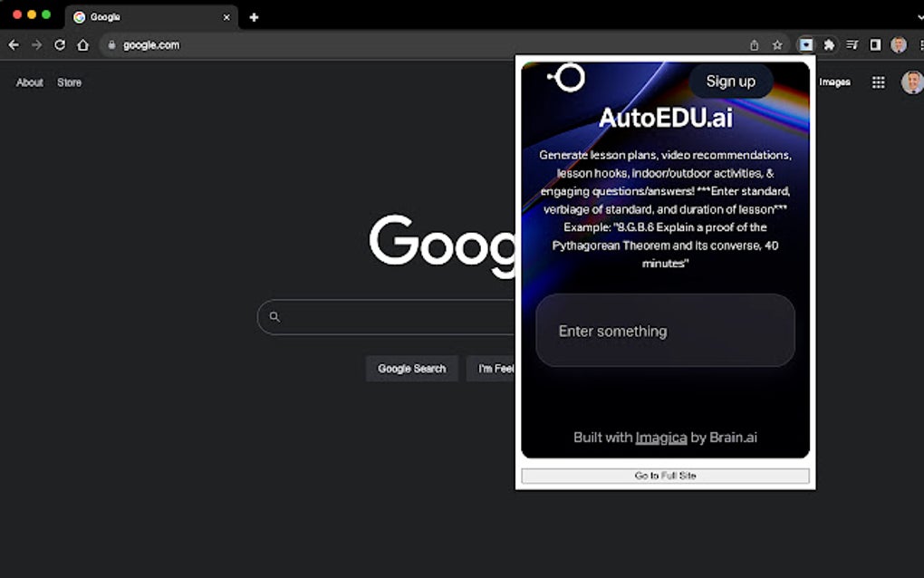Open a new tab with the plus button
Screen dimensions: 924x578
(x=253, y=16)
